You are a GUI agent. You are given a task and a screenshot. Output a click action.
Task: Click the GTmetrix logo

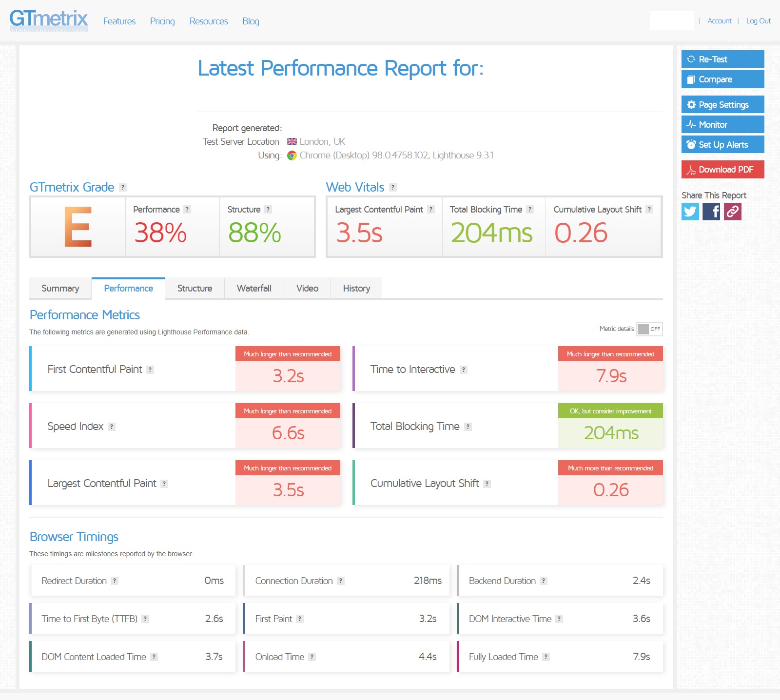pos(49,20)
